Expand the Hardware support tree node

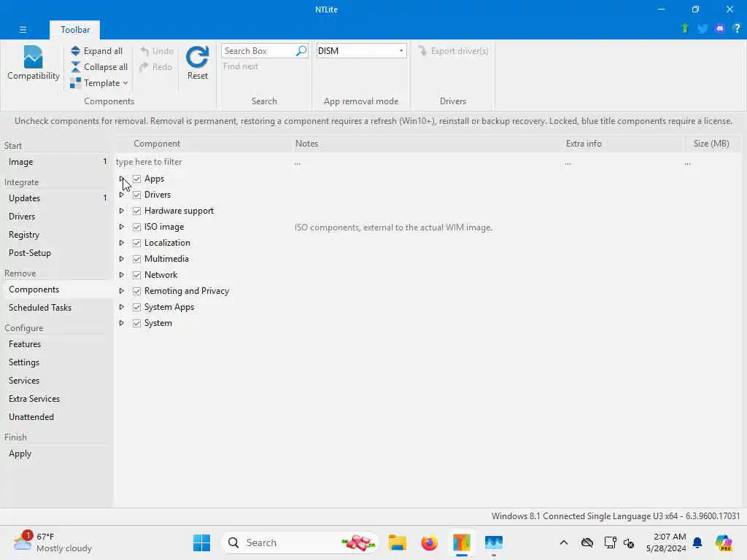pos(122,211)
